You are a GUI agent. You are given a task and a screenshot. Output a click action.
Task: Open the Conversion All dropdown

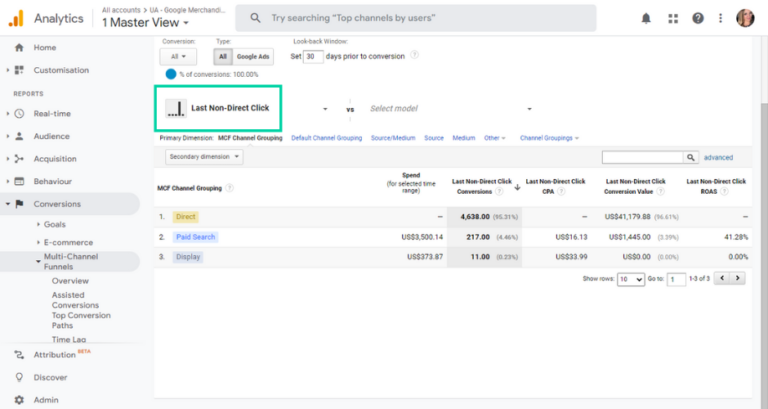(178, 57)
